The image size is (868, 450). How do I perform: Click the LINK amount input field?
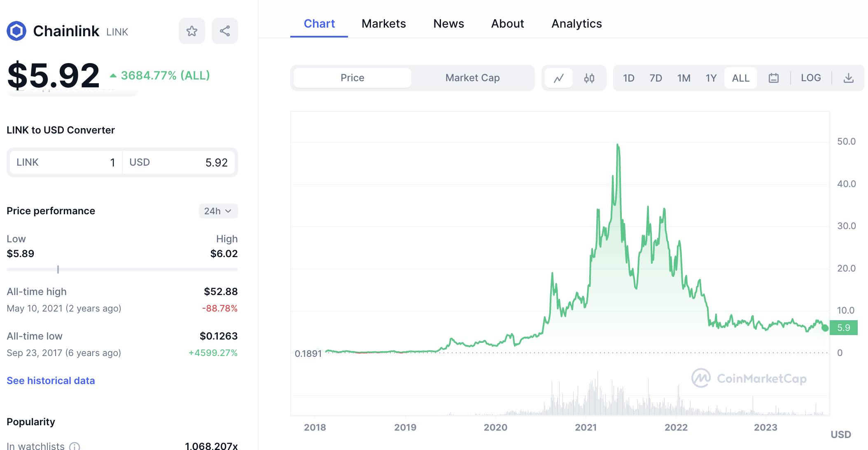[x=65, y=162]
